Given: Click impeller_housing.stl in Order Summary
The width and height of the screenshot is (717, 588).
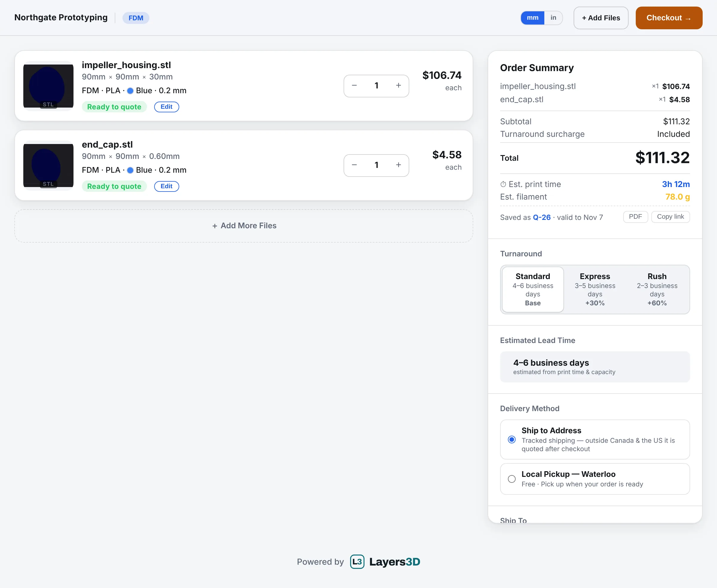Looking at the screenshot, I should click(x=538, y=86).
